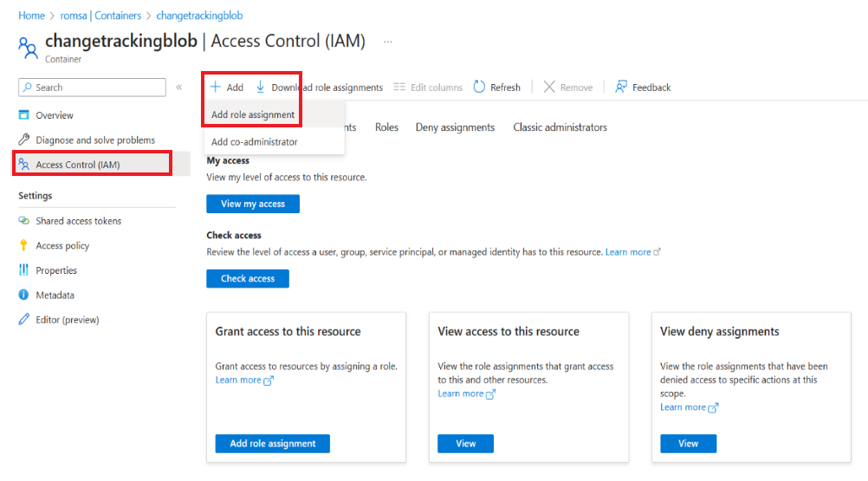868x481 pixels.
Task: Follow the Home breadcrumb link
Action: (x=31, y=16)
